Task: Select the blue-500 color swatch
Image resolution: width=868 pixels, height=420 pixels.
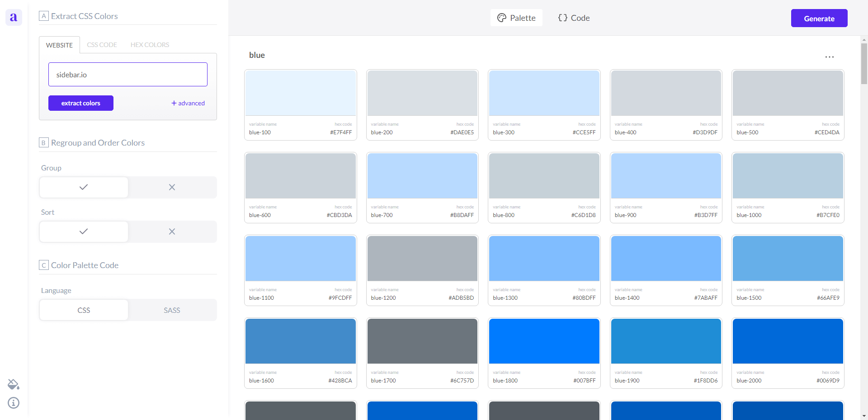Action: (x=788, y=93)
